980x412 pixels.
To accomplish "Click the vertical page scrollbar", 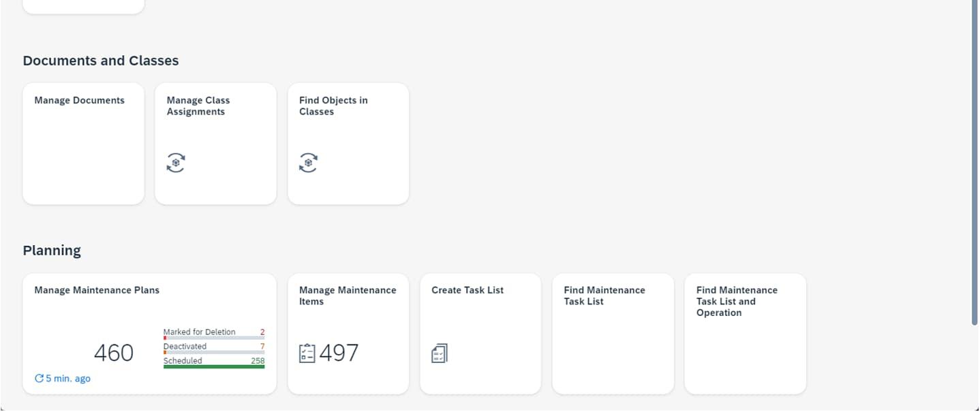I will pos(975,163).
